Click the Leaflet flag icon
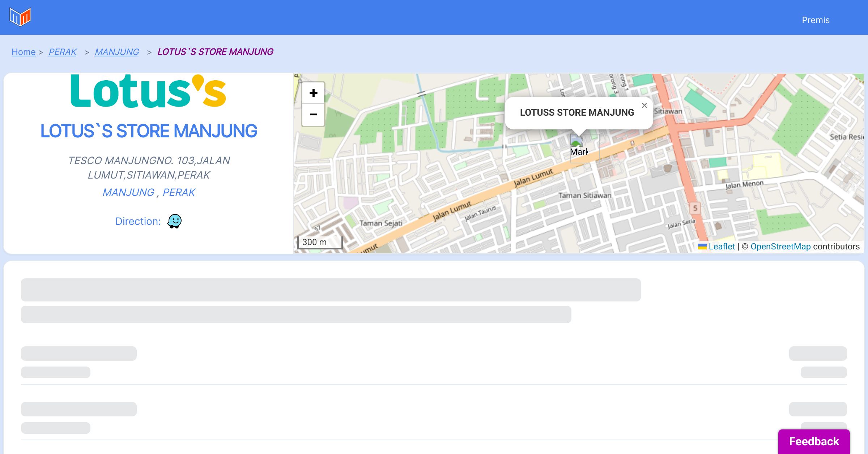The width and height of the screenshot is (868, 454). tap(702, 247)
